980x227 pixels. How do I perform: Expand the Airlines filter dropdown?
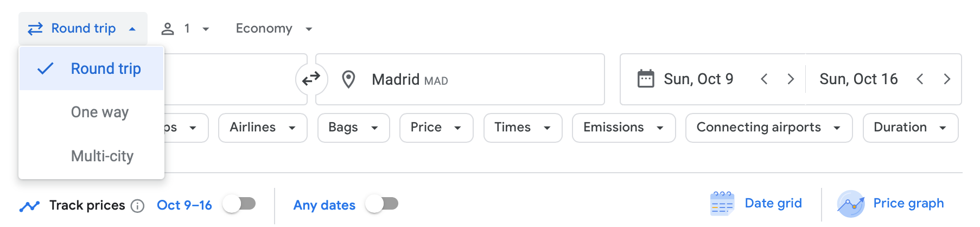[x=263, y=128]
